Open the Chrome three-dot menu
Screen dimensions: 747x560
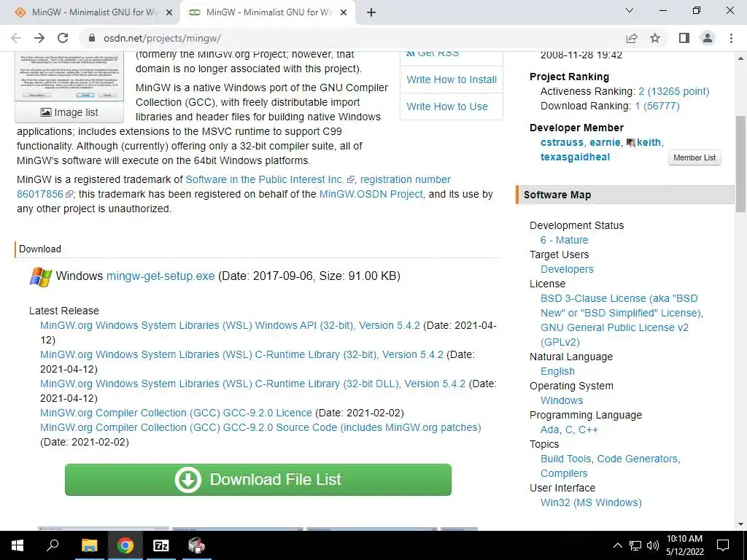(x=731, y=38)
